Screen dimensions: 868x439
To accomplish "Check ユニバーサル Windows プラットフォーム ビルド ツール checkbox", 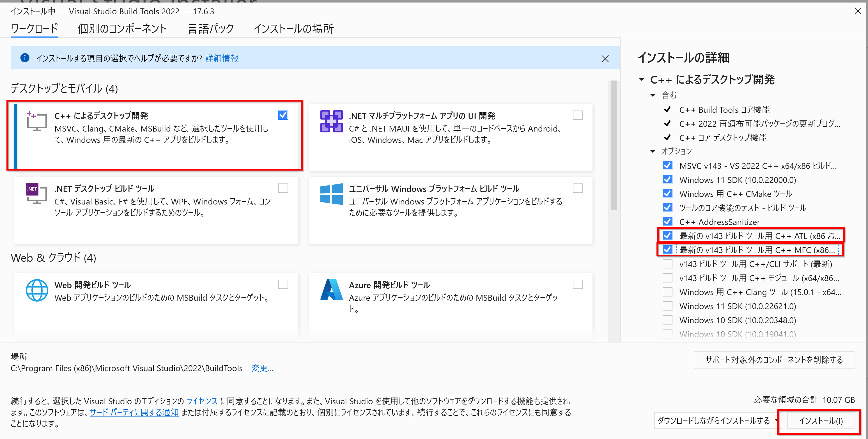I will click(x=578, y=188).
